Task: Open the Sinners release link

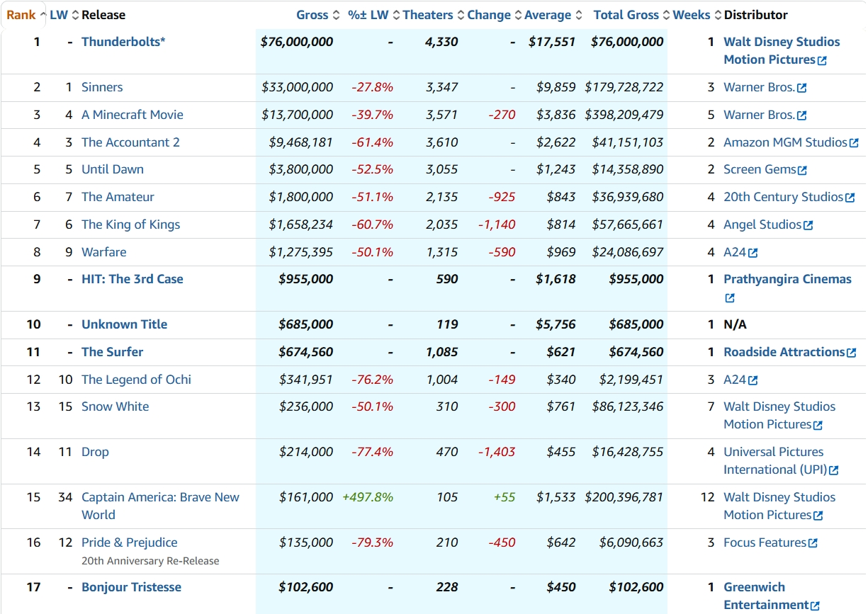Action: (x=102, y=87)
